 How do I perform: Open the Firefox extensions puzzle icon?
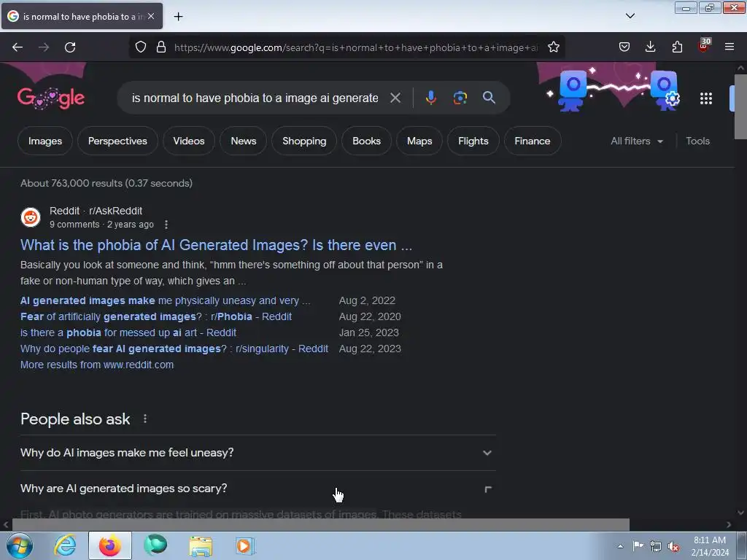coord(677,47)
